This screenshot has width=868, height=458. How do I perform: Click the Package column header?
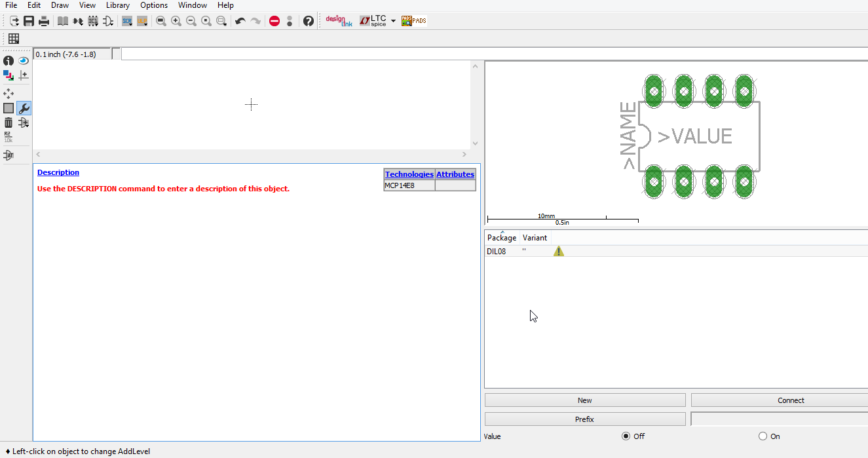502,238
